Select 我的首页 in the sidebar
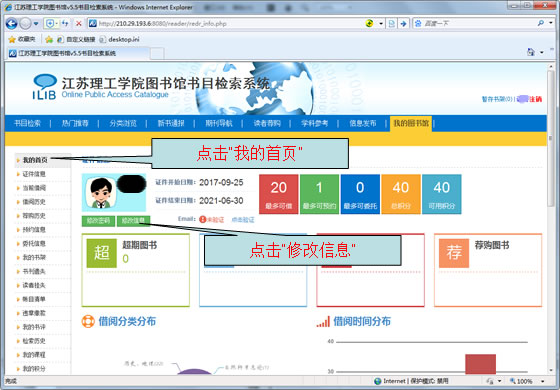The width and height of the screenshot is (560, 390). pos(35,160)
